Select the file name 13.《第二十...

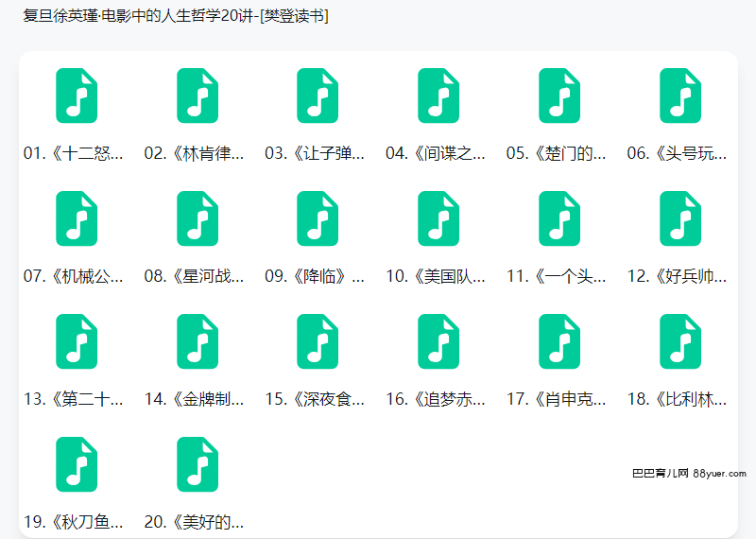74,400
